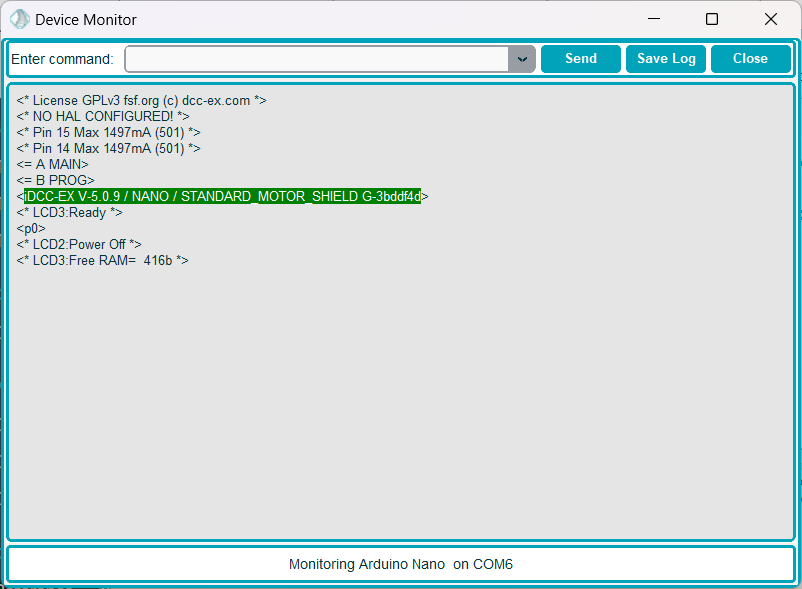Click the A MAIN log entry
Viewport: 802px width, 589px height.
pyautogui.click(x=52, y=165)
